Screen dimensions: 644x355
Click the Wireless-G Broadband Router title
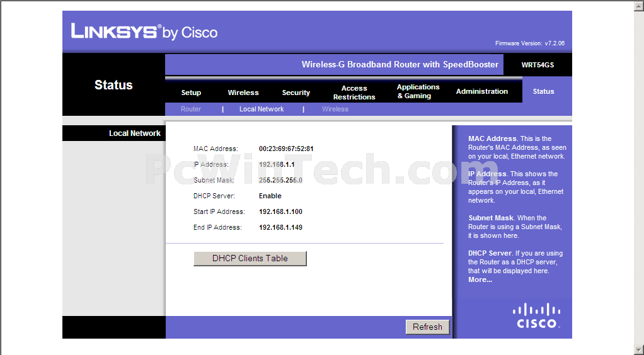tap(400, 64)
